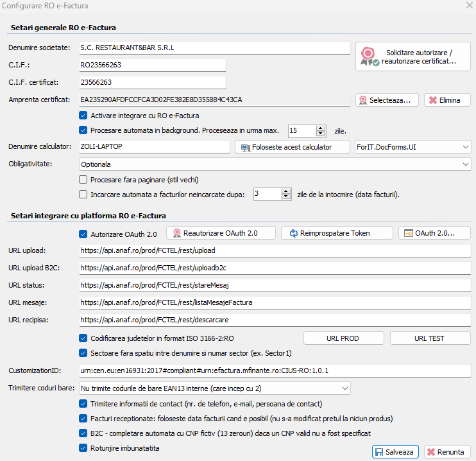Open OAuth 2.0 settings button
Screen dimensions: 476x461
(x=434, y=233)
